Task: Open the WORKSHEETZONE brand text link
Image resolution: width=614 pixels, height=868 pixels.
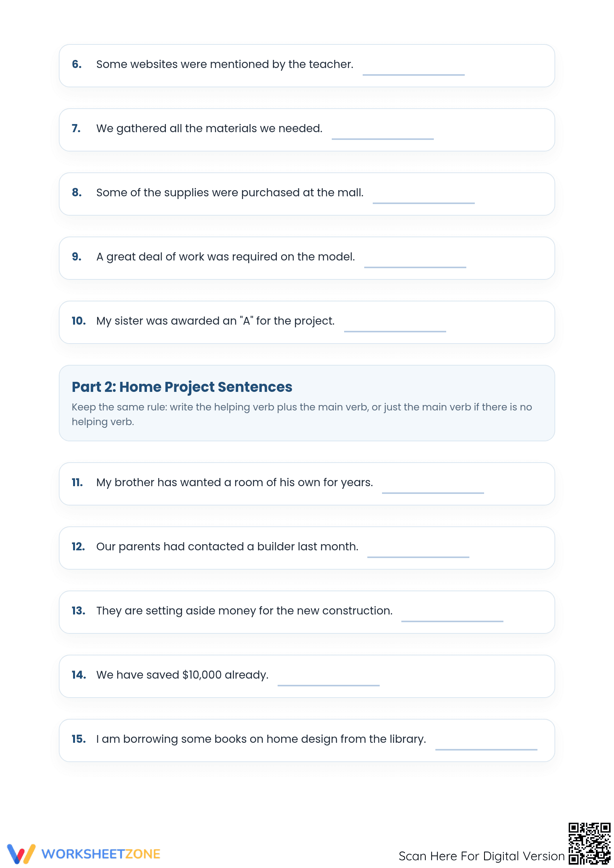Action: tap(101, 854)
